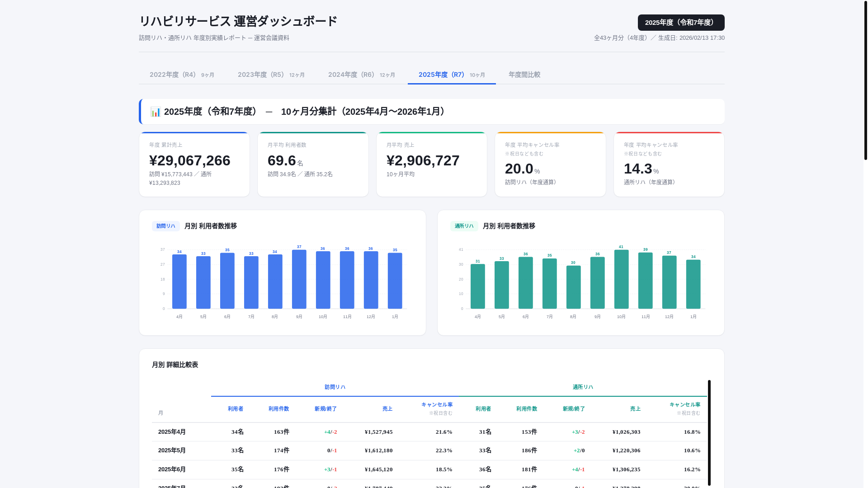Click the 2025年5月 row label

(172, 450)
